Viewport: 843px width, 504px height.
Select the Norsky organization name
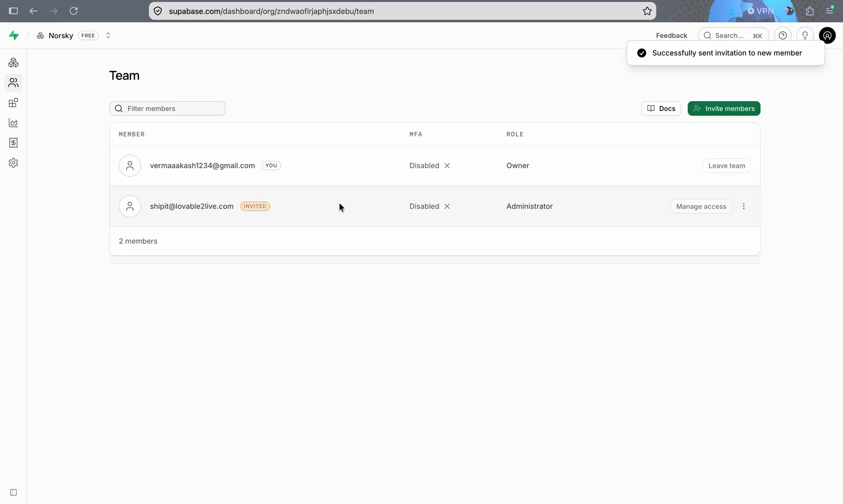pyautogui.click(x=61, y=35)
